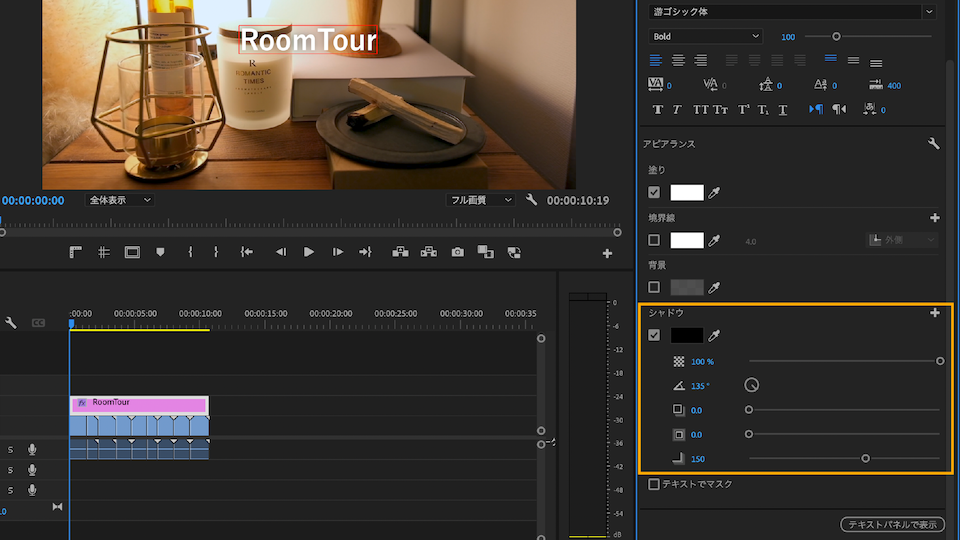Center align the text
Screen dimensions: 960x540
pos(678,61)
